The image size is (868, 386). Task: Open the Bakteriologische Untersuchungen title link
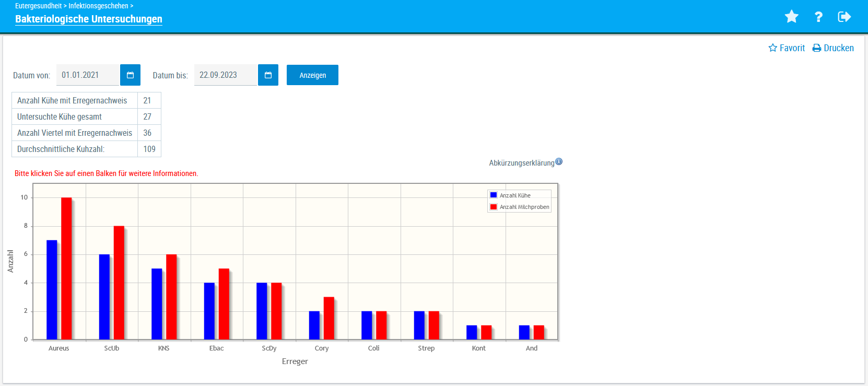click(x=89, y=19)
